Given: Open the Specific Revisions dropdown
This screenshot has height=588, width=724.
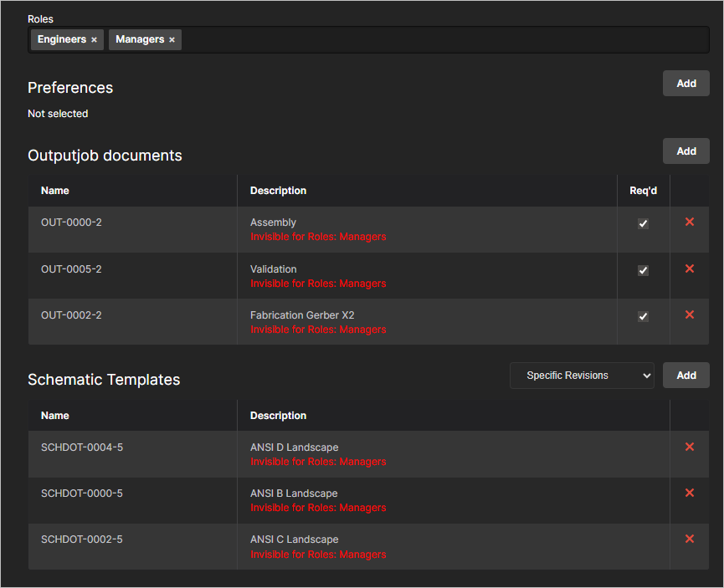Looking at the screenshot, I should [582, 376].
